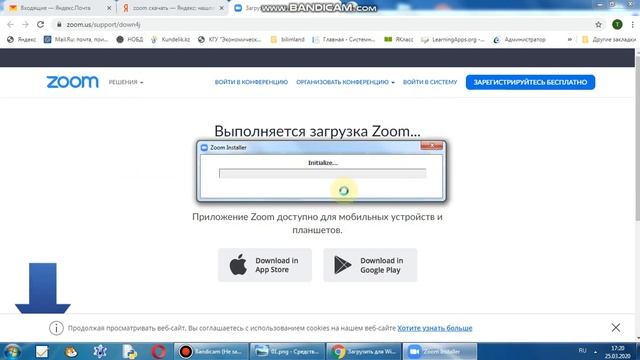Viewport: 640px width, 360px height.
Task: Open the Opera browser taskbar icon
Action: tap(159, 351)
